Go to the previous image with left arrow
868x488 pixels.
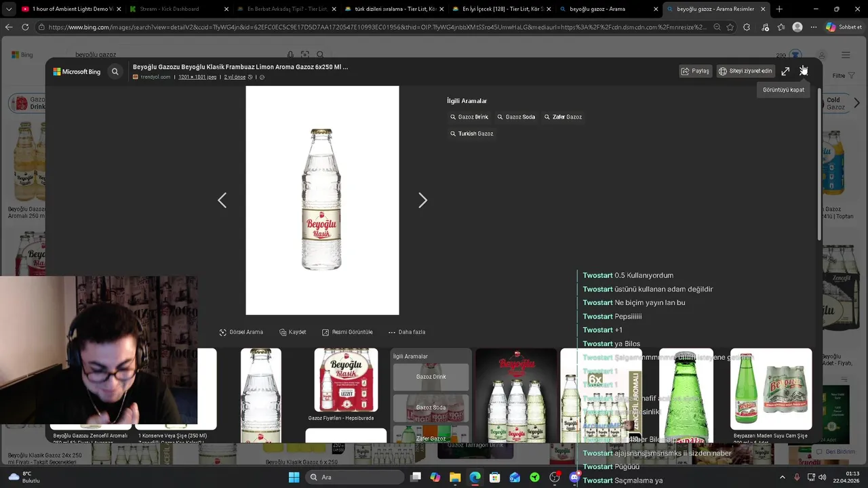[x=222, y=200]
